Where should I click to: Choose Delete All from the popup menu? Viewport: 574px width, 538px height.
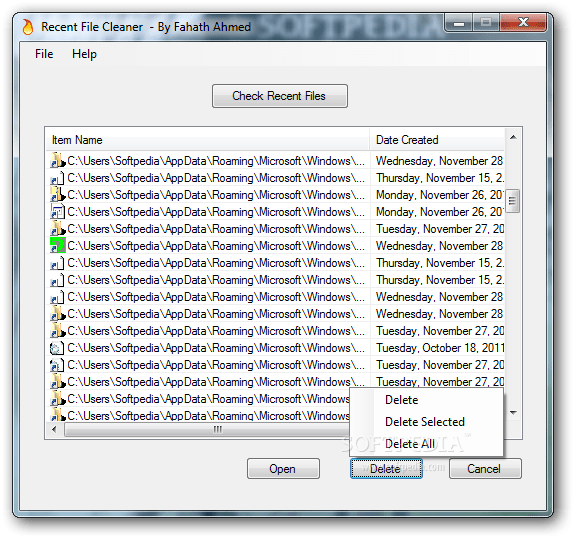pos(426,444)
